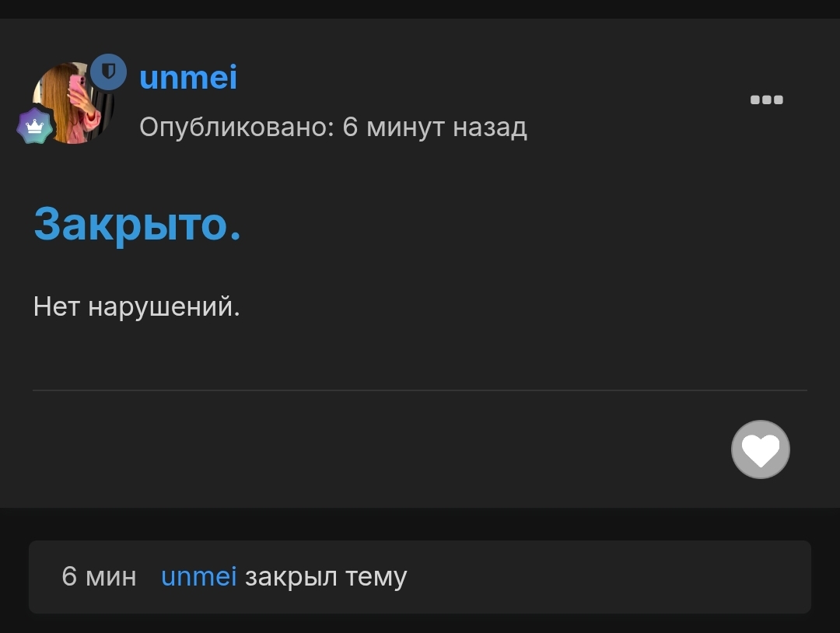Screen dimensions: 840x633
Task: Select the word "Опубликовано" in post header
Action: tap(236, 128)
